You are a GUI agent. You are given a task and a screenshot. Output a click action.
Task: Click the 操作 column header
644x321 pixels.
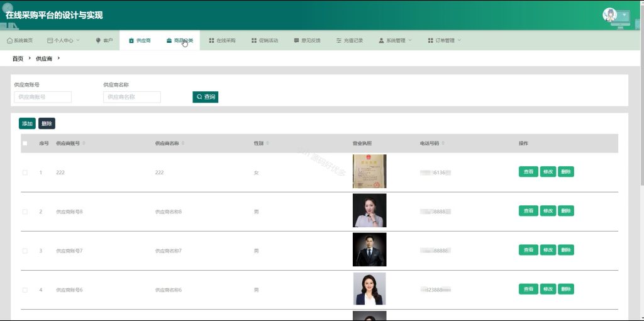(x=523, y=144)
